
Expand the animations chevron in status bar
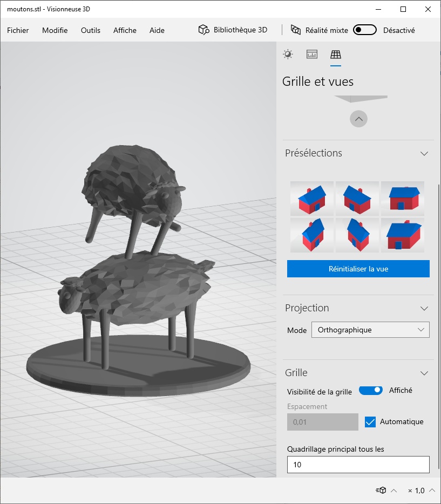point(393,491)
